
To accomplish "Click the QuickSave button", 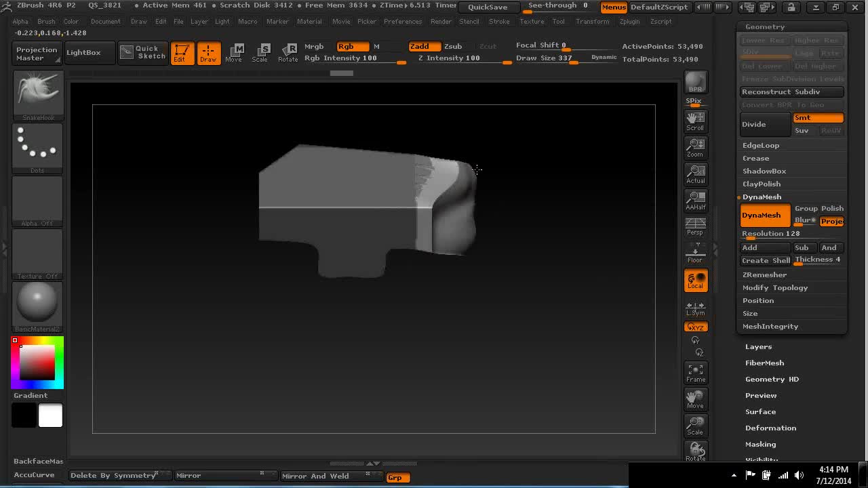I will 488,7.
